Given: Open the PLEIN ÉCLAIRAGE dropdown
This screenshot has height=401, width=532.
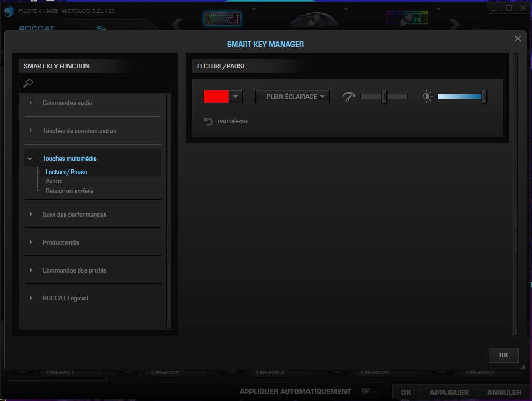Looking at the screenshot, I should [292, 96].
